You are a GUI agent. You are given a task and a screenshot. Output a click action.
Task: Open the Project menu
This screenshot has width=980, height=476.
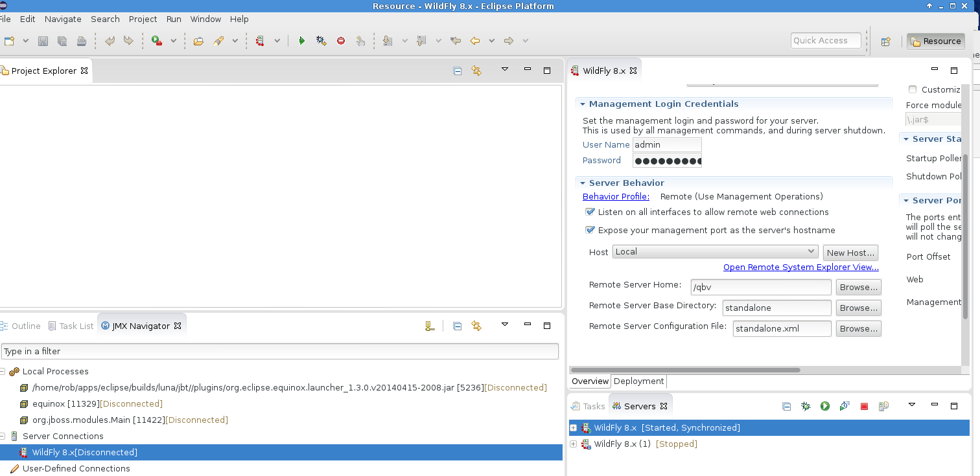tap(143, 19)
